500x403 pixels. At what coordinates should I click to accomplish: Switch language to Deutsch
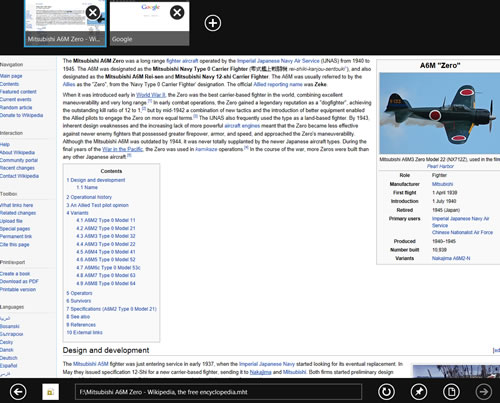pos(9,358)
